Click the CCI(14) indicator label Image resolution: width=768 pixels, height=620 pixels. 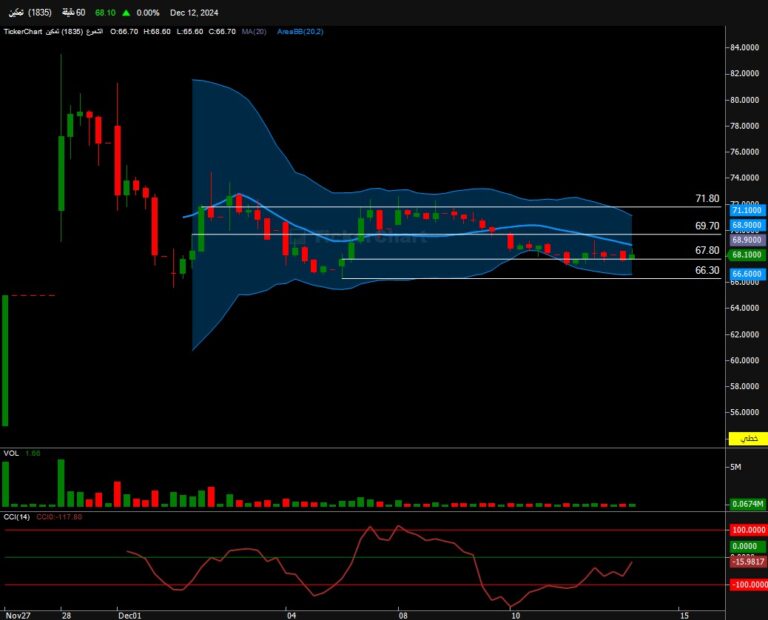(16, 517)
